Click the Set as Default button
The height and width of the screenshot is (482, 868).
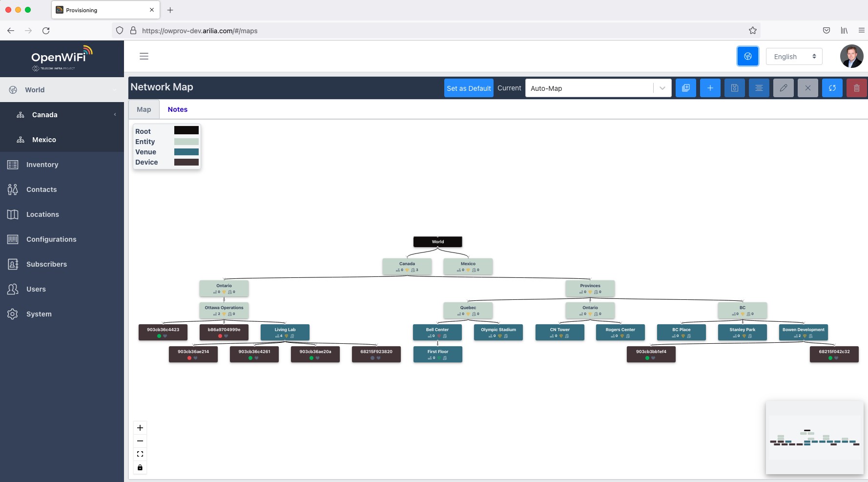(x=469, y=88)
